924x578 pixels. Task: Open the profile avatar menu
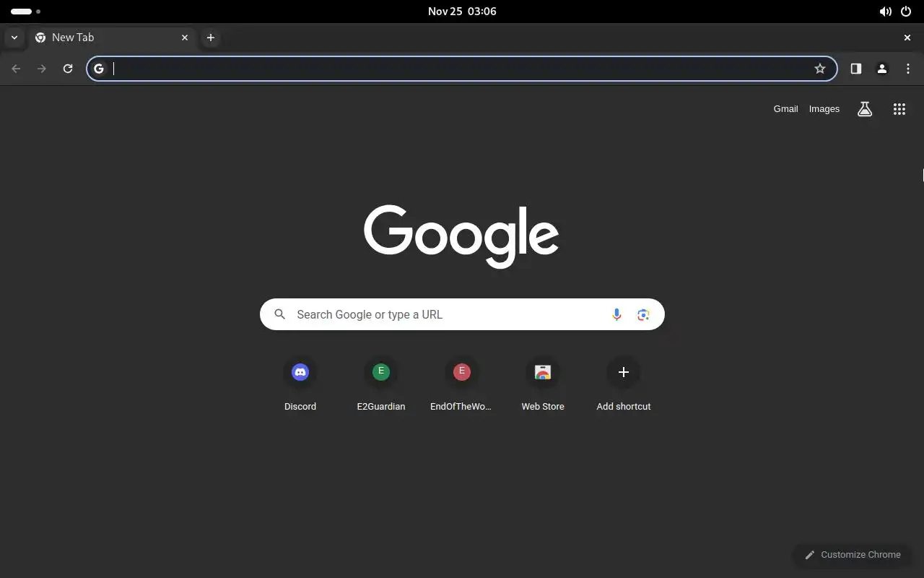point(881,69)
